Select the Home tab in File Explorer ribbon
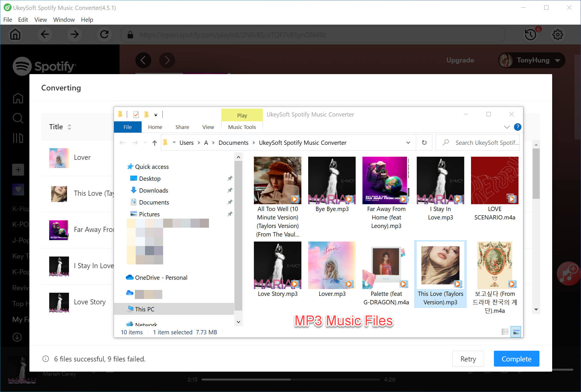The height and width of the screenshot is (392, 581). 154,127
